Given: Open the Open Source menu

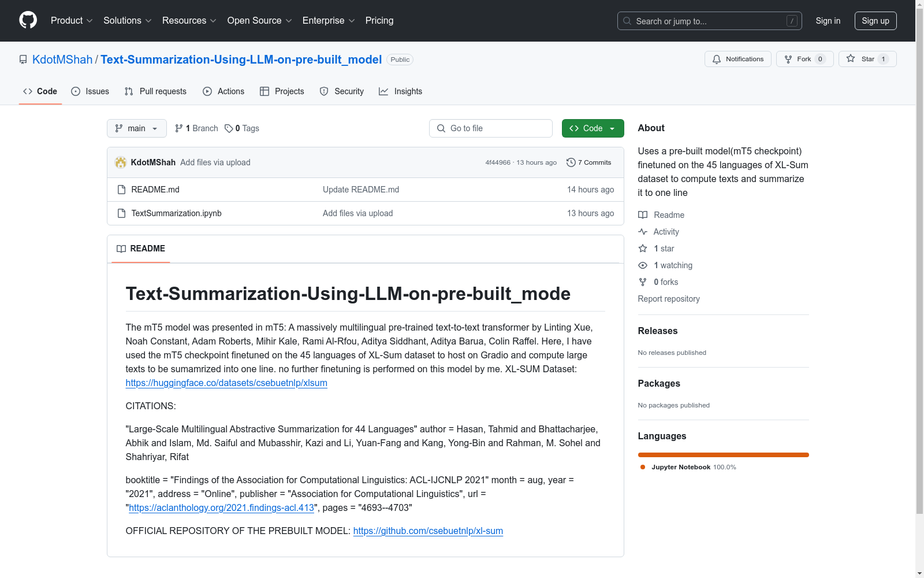Looking at the screenshot, I should click(x=259, y=21).
